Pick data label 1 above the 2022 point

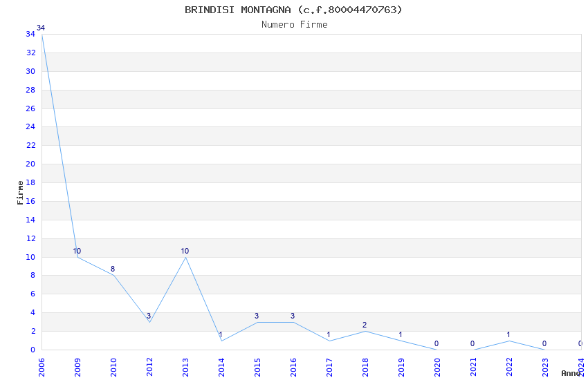[x=508, y=334]
